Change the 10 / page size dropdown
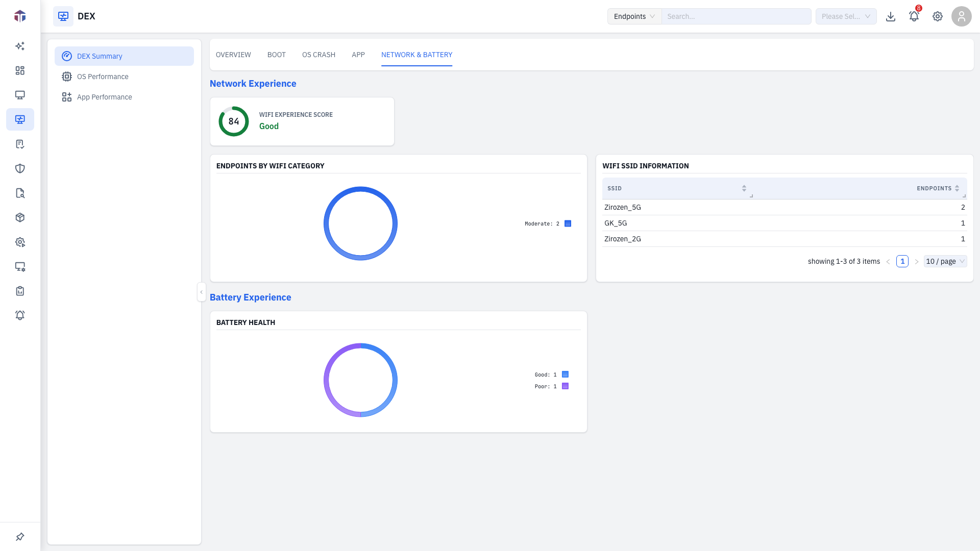980x551 pixels. point(945,261)
